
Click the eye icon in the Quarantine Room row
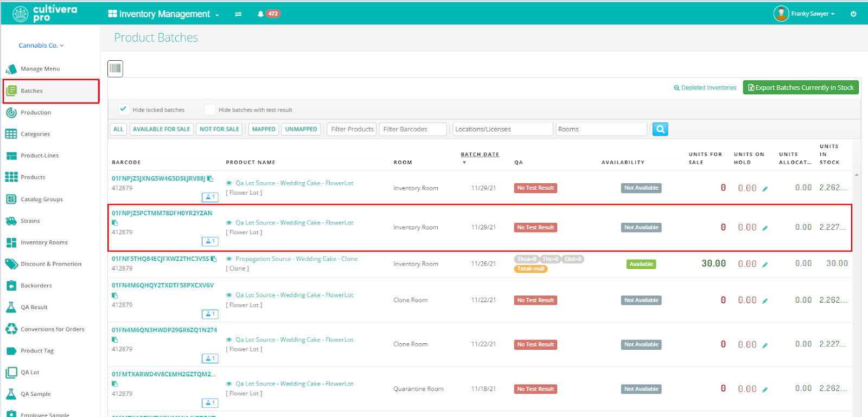[x=229, y=384]
